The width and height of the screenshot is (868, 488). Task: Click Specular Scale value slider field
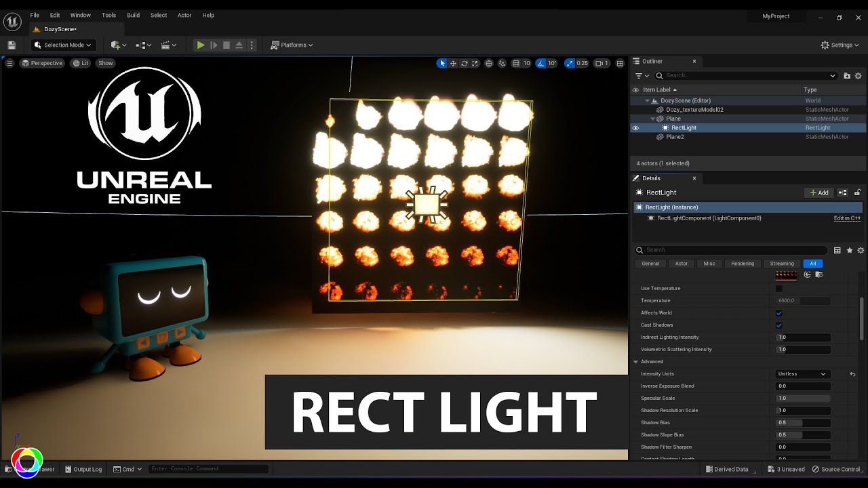pyautogui.click(x=803, y=398)
